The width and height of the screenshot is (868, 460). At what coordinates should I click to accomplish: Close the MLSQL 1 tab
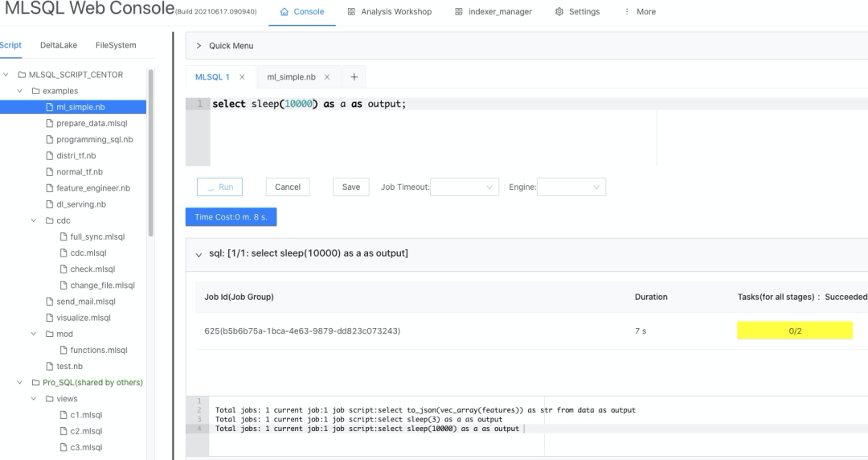point(242,77)
